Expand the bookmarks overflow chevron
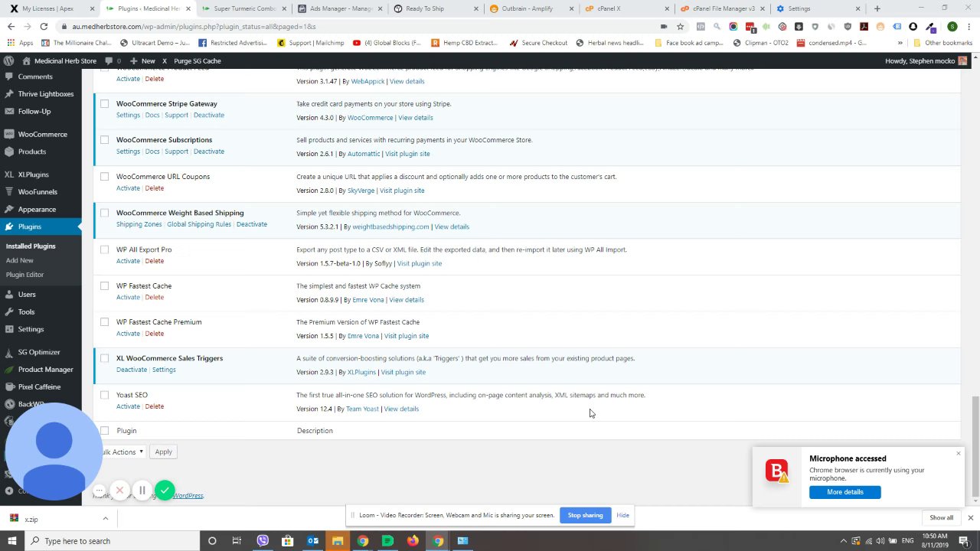The image size is (980, 551). coord(900,43)
